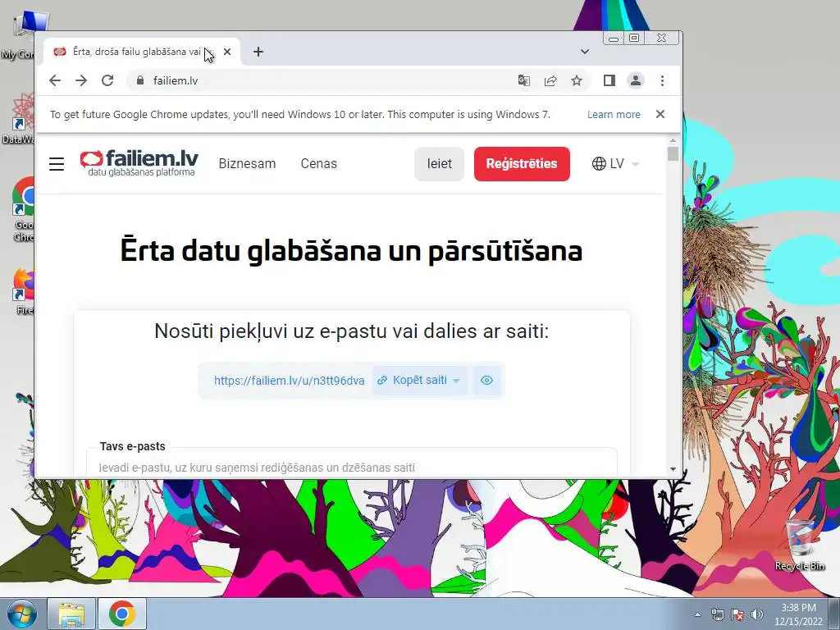The image size is (840, 630).
Task: Open the Cenas pricing page
Action: (319, 163)
